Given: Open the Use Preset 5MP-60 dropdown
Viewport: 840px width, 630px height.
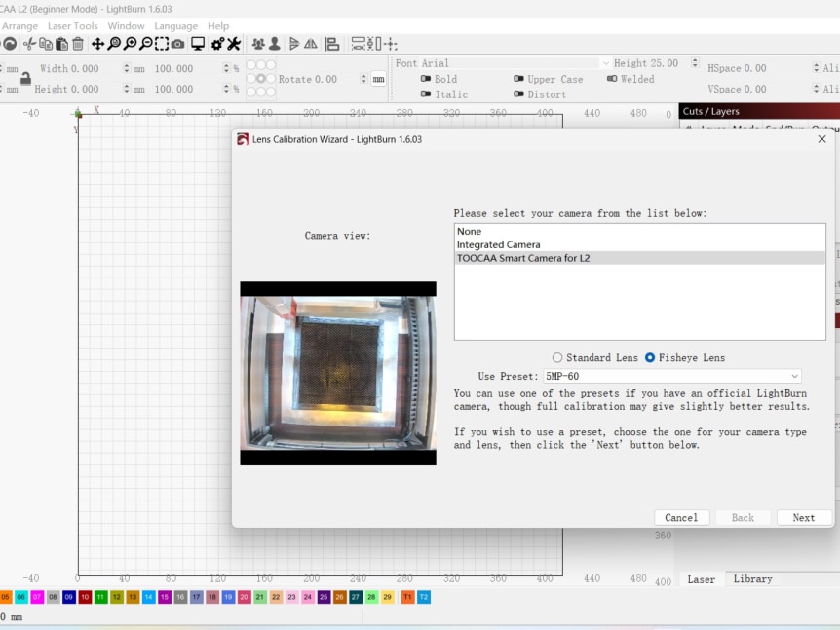Looking at the screenshot, I should (x=672, y=376).
